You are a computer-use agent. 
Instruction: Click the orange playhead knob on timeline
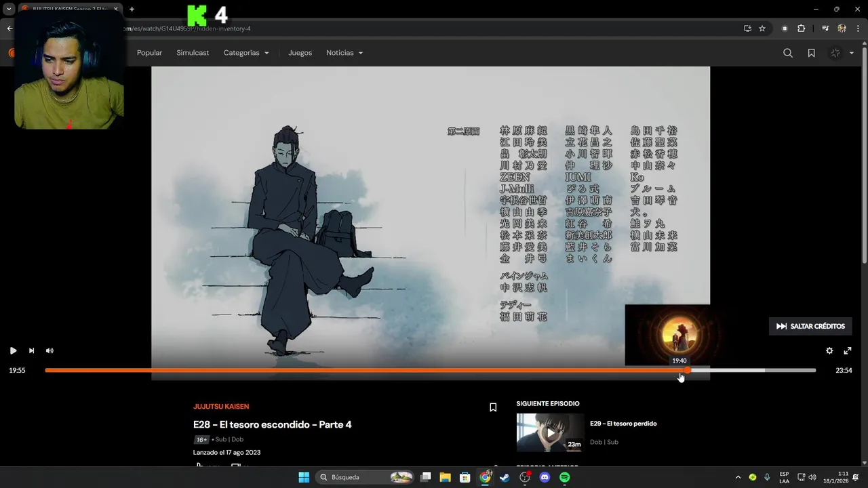[x=687, y=370]
